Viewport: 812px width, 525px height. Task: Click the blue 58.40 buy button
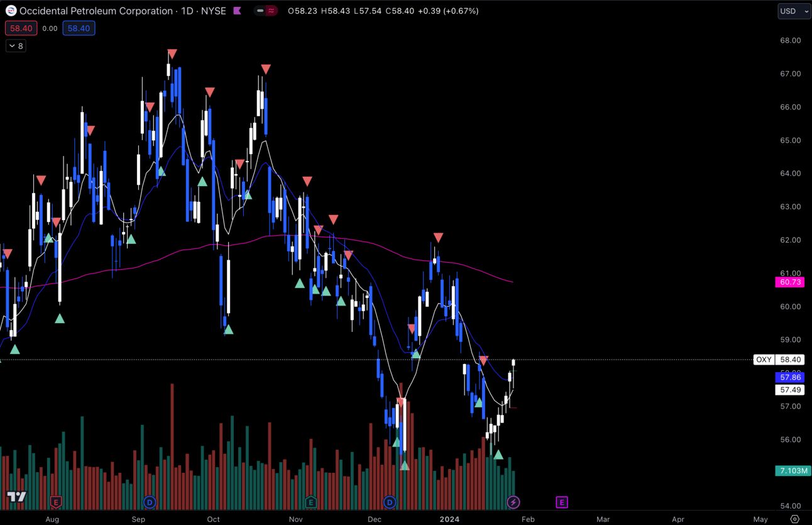79,28
